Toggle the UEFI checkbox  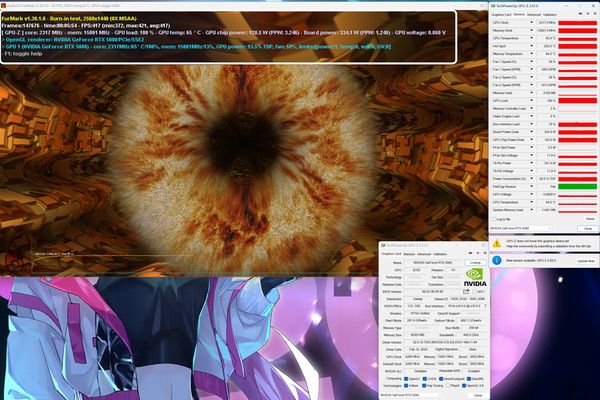[x=474, y=292]
